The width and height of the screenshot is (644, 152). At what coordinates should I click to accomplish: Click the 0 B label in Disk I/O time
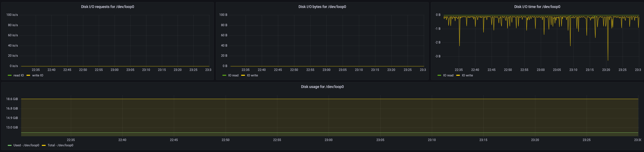[x=438, y=15]
